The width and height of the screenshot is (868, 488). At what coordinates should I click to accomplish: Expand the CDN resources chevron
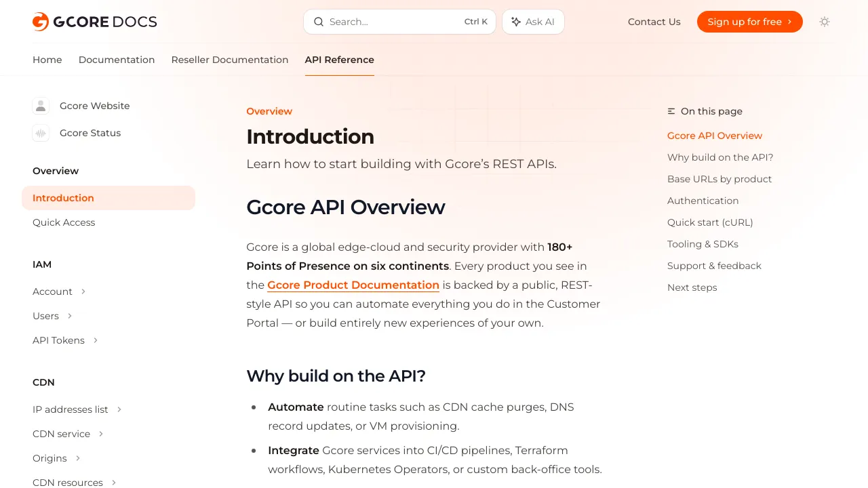point(114,483)
